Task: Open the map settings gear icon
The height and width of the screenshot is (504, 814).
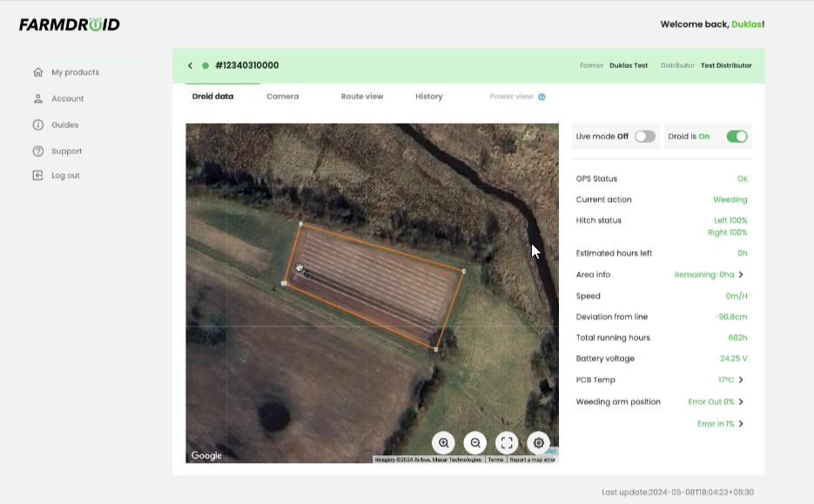Action: 538,443
